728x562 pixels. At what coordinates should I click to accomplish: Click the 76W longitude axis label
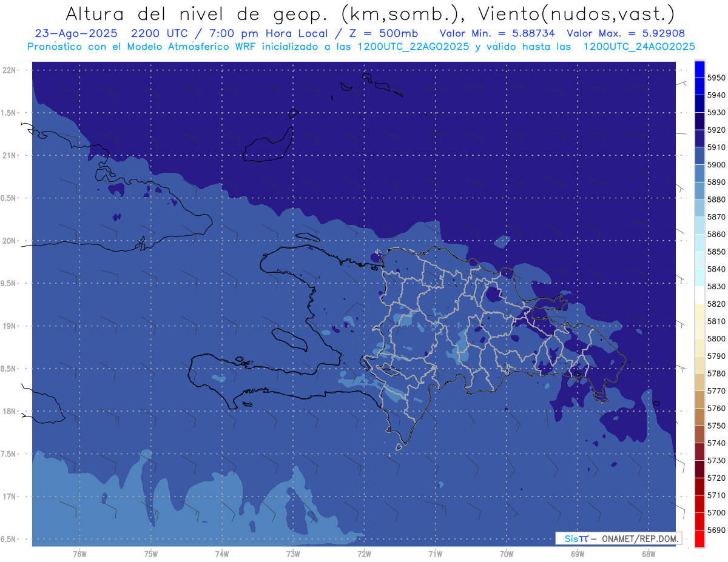[79, 554]
